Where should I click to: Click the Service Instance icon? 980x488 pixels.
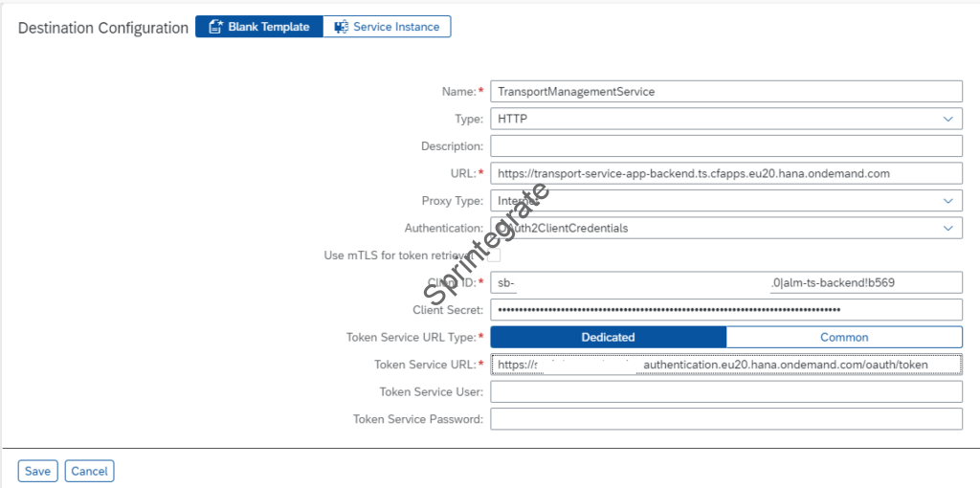tap(341, 27)
